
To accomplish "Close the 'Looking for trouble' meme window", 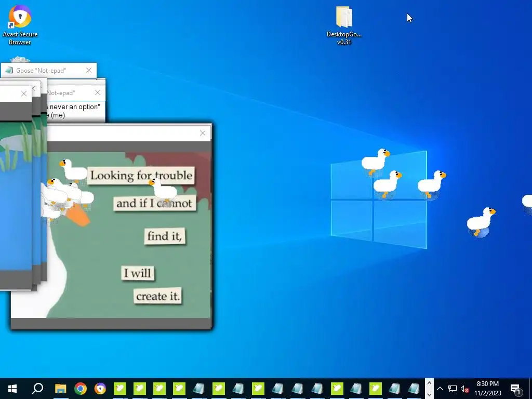I will click(x=203, y=133).
